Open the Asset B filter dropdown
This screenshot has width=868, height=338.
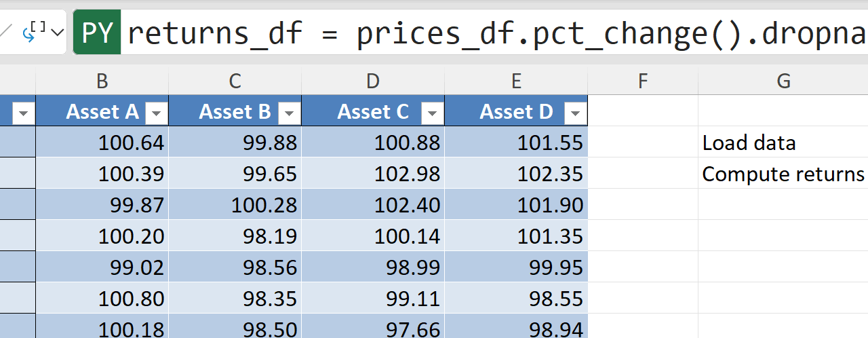290,113
